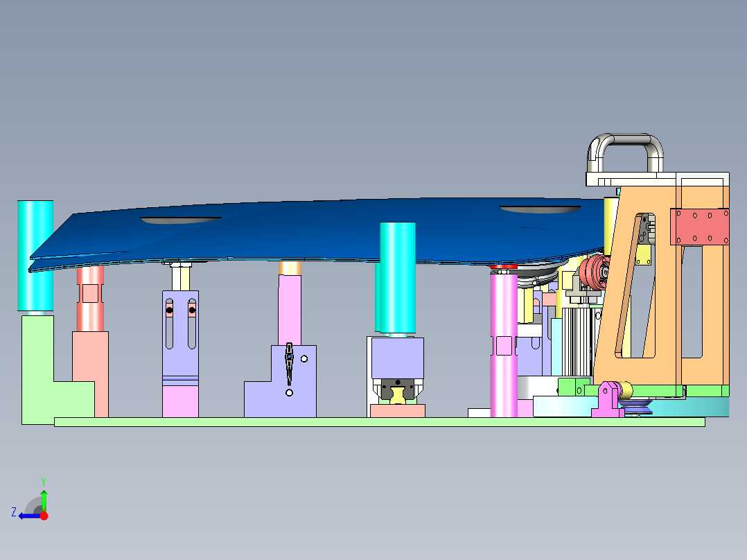Pick the red cap atop the magenta column
747x560 pixels.
click(504, 266)
